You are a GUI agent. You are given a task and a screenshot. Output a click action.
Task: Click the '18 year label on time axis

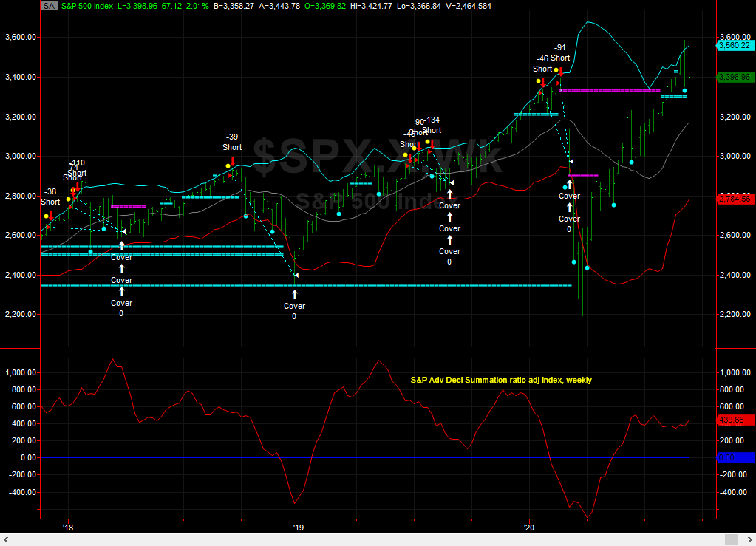[68, 528]
